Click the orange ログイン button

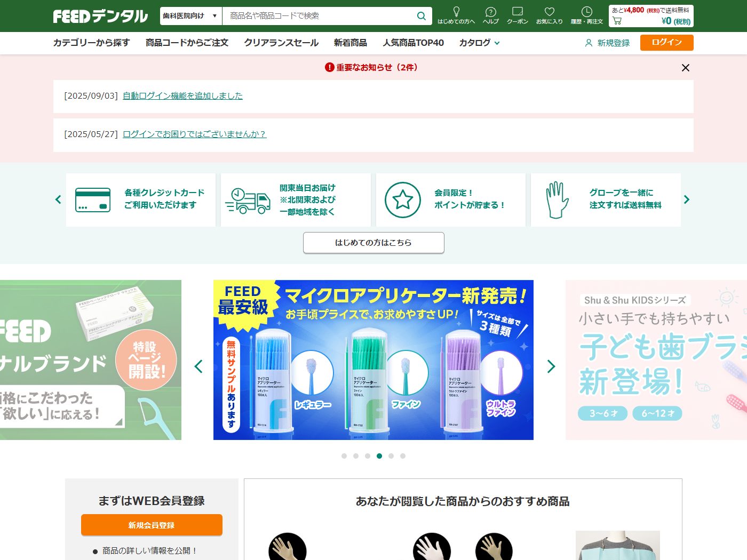666,43
